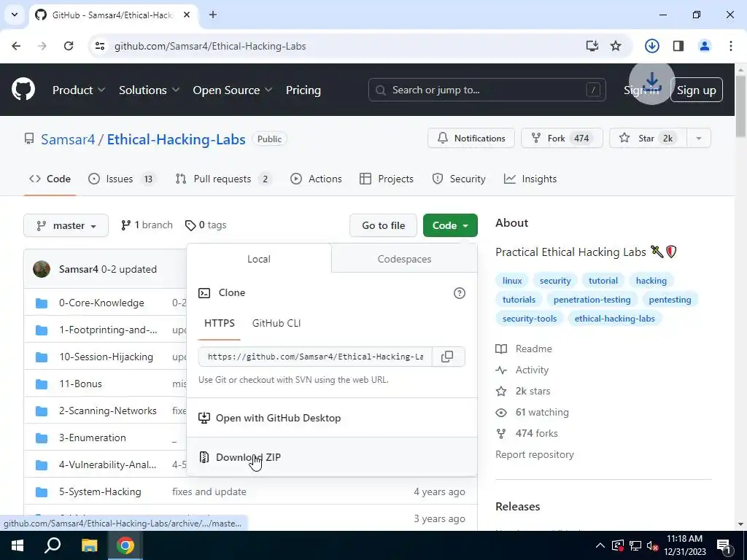Viewport: 747px width, 560px height.
Task: Open Windows taskbar search
Action: click(53, 545)
